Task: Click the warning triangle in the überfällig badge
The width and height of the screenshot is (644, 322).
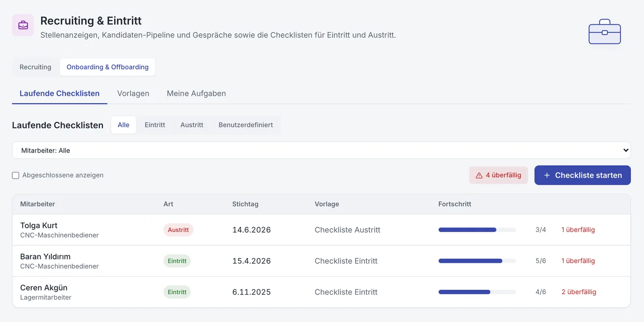Action: pos(479,175)
